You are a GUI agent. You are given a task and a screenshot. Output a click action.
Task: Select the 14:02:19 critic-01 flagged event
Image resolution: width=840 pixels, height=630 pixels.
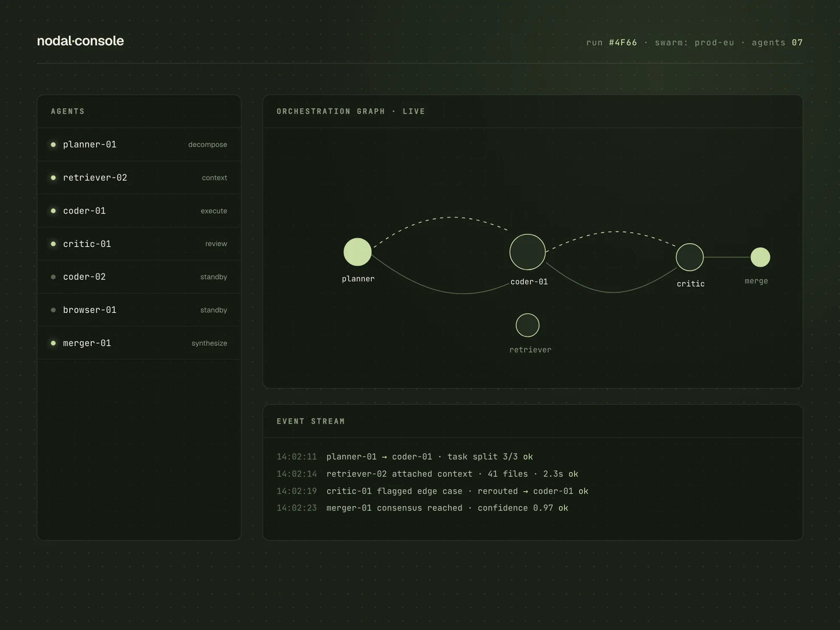(433, 491)
